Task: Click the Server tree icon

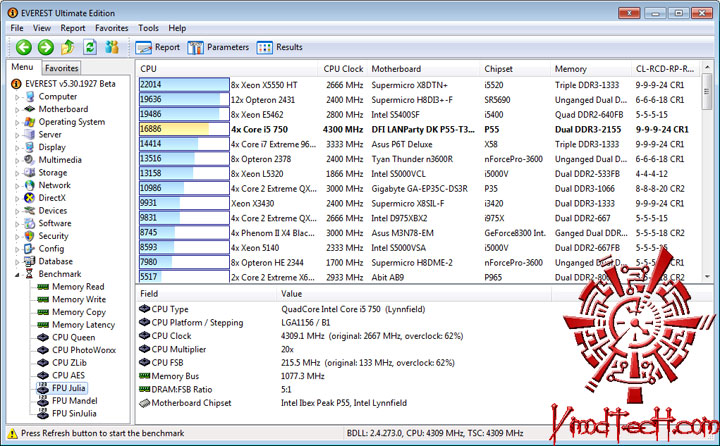Action: pos(30,135)
